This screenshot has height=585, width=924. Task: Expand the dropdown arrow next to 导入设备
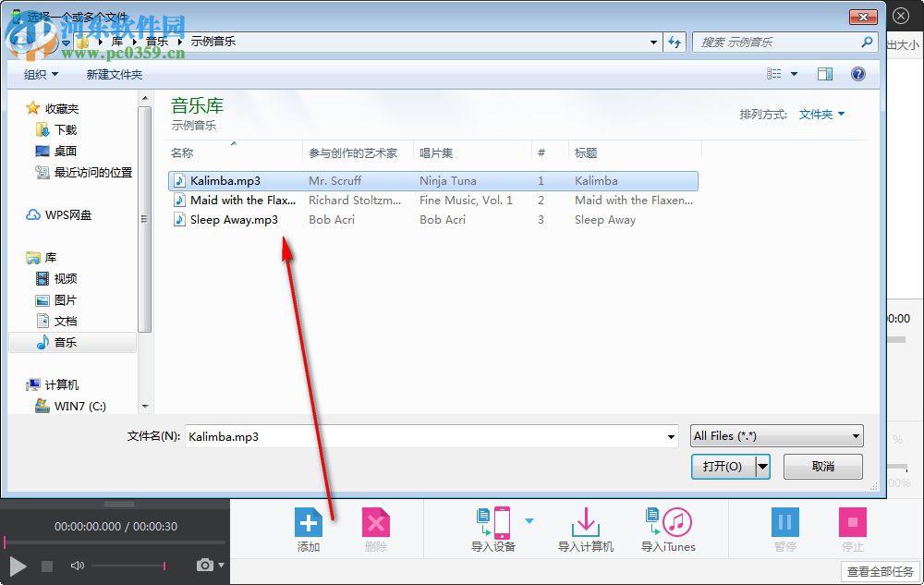[x=529, y=518]
